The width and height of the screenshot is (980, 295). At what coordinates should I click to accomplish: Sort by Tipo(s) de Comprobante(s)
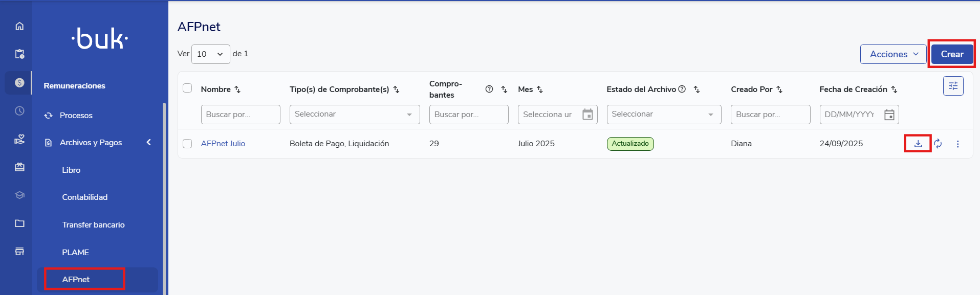pos(396,89)
